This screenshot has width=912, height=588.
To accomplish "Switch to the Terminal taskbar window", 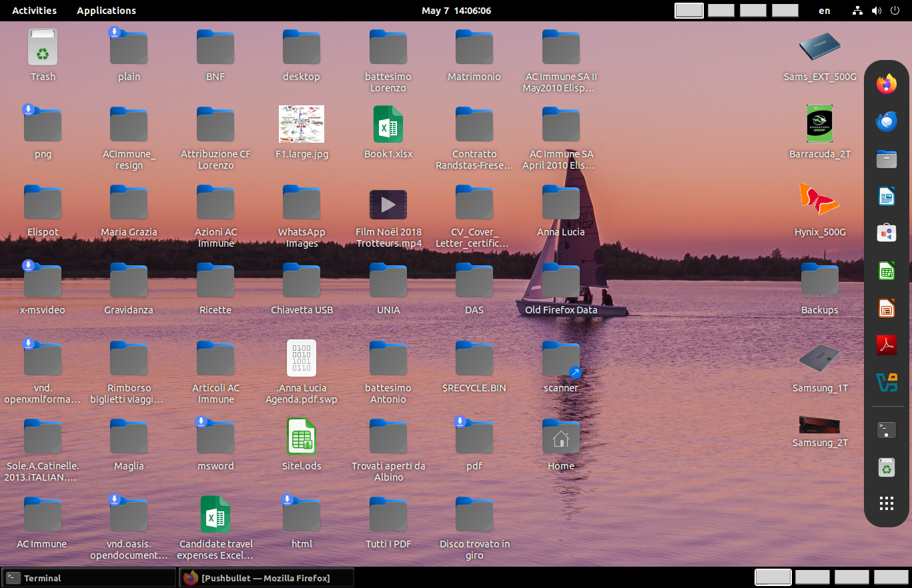I will click(89, 577).
